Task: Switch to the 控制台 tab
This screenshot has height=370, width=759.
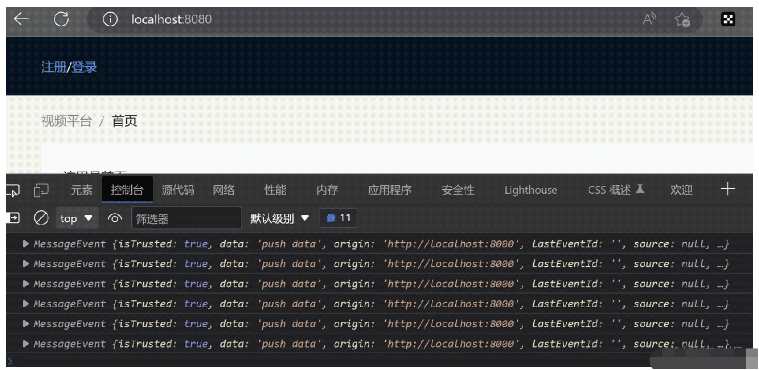Action: coord(127,190)
